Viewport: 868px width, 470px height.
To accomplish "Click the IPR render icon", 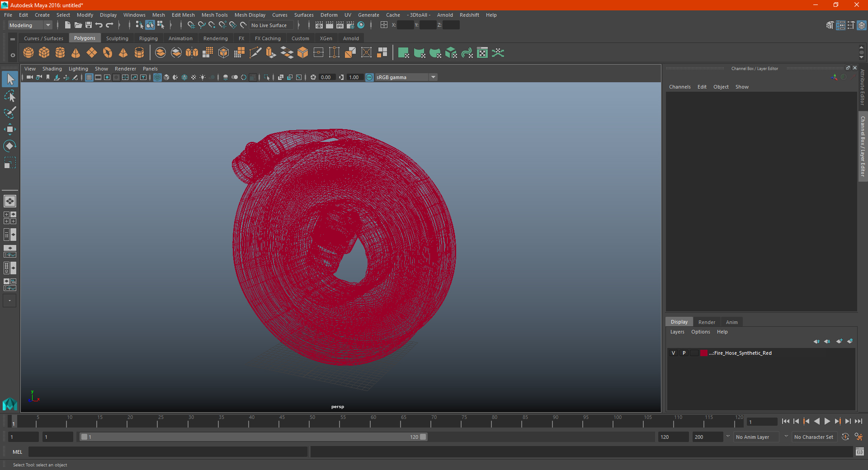I will click(340, 25).
